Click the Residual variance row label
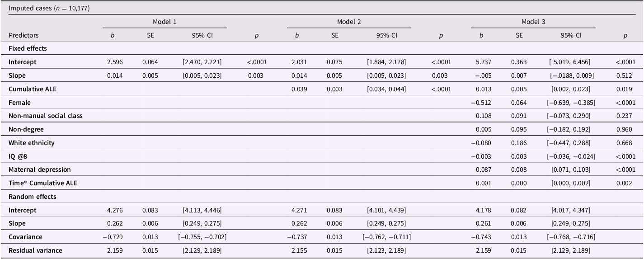Viewport: 644px width, 259px height. click(36, 250)
